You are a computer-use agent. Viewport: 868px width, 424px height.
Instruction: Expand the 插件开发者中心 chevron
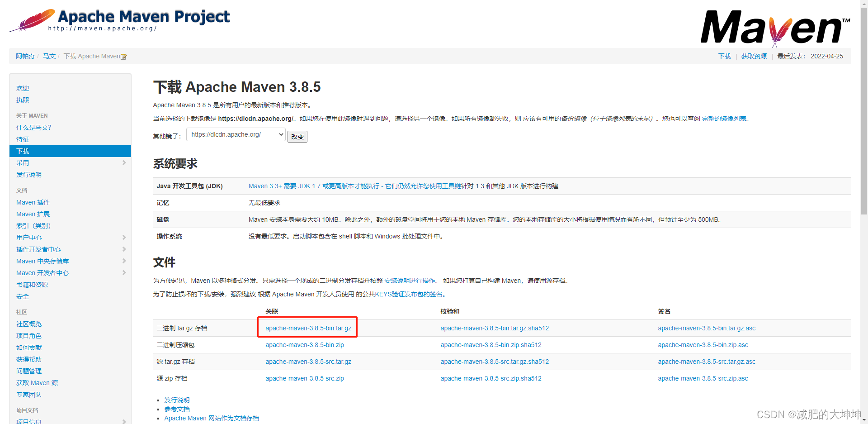point(124,249)
